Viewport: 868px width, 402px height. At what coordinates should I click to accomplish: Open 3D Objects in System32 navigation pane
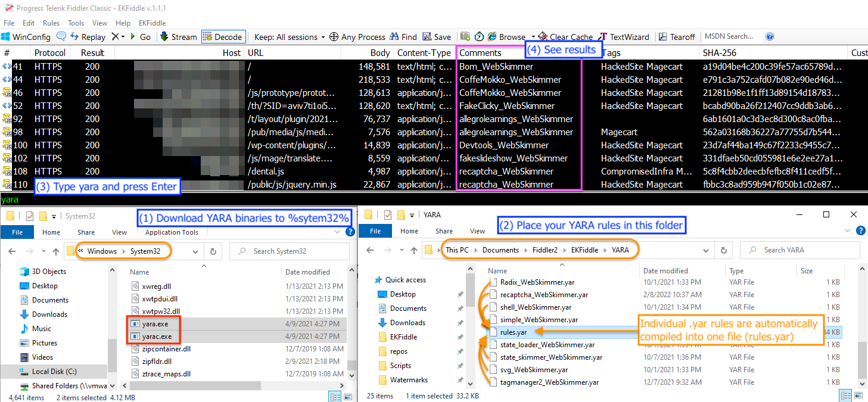(x=49, y=272)
